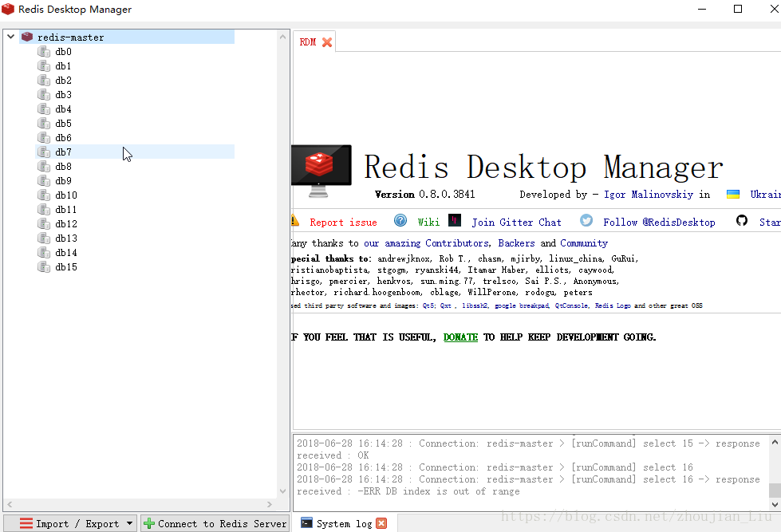The image size is (781, 532).
Task: Open Import / Export dropdown arrow
Action: [x=129, y=523]
